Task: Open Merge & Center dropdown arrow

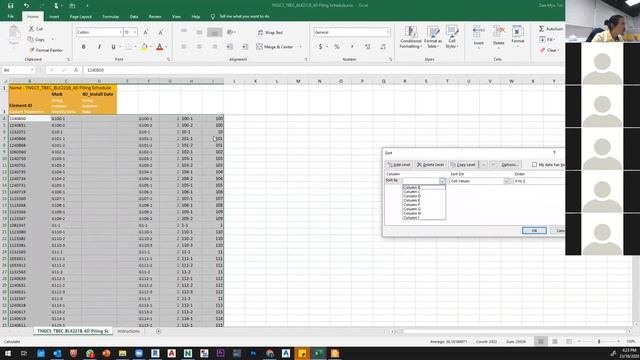Action: click(300, 47)
